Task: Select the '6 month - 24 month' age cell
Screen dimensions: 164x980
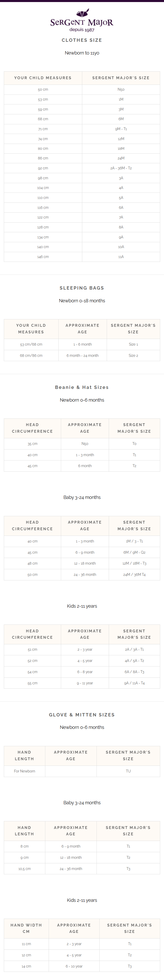Action: [x=83, y=355]
